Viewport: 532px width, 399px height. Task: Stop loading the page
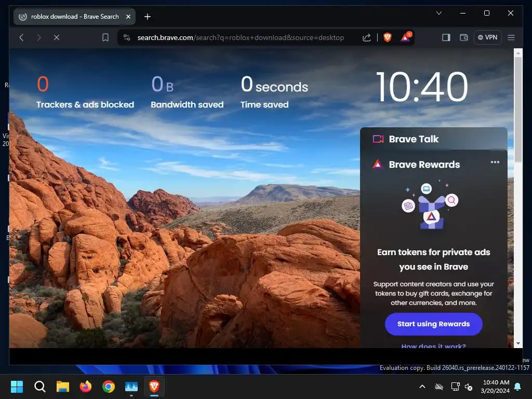[57, 37]
